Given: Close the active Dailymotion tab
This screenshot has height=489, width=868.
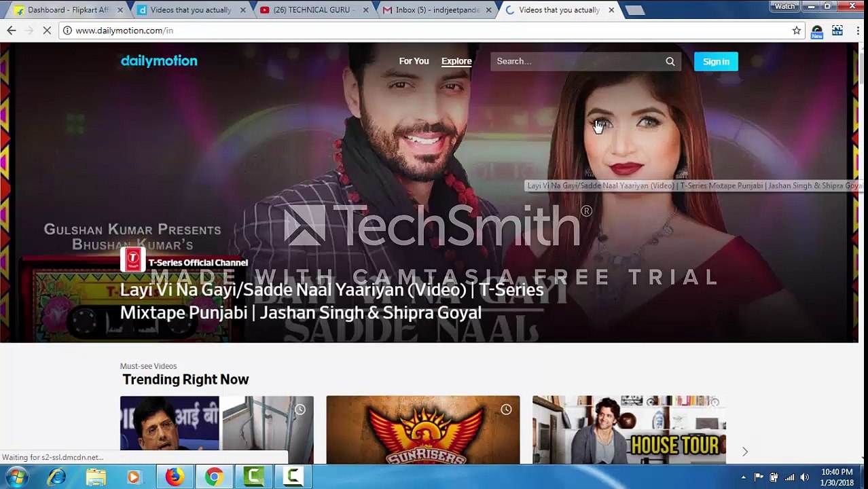Looking at the screenshot, I should (x=611, y=10).
